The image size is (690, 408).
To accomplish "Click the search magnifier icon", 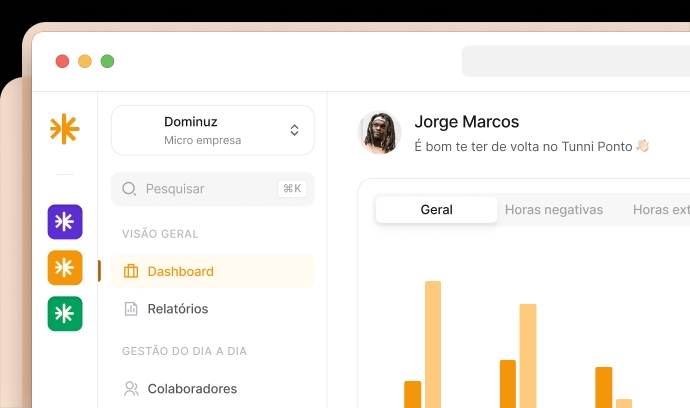I will point(129,188).
